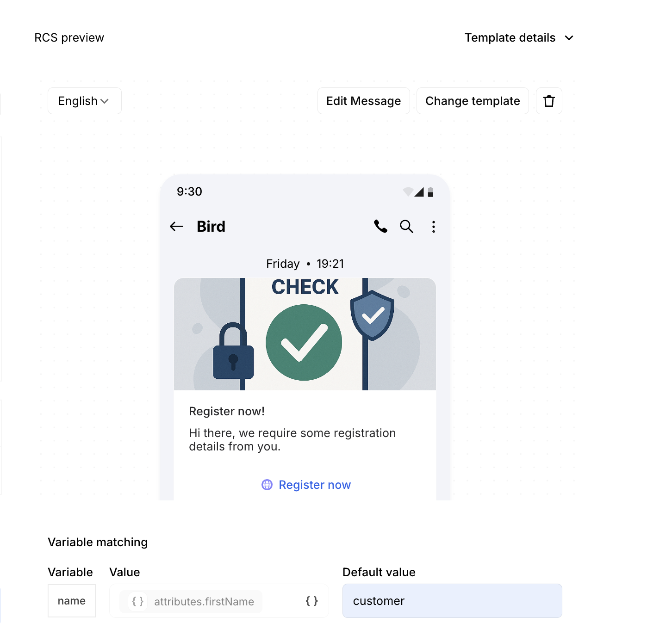Click the battery status icon
The height and width of the screenshot is (641, 672).
pos(430,192)
